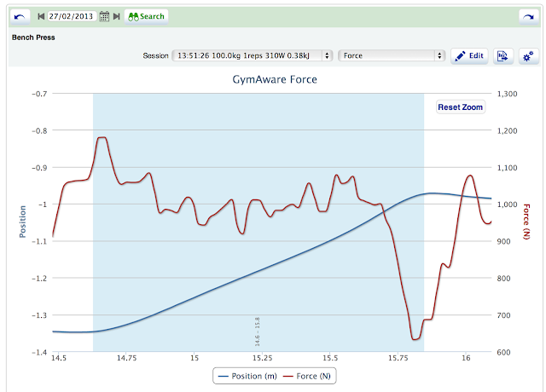The width and height of the screenshot is (546, 392).
Task: Click the 1,300 force axis label
Action: (507, 94)
